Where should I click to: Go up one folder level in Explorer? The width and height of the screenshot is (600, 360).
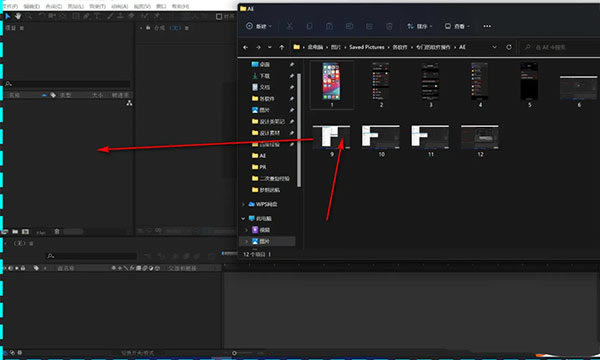pyautogui.click(x=282, y=47)
